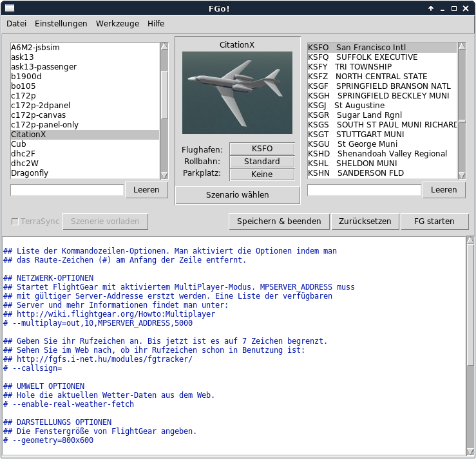Open the Parkplatz Keine selector
The image size is (476, 459).
(x=262, y=174)
